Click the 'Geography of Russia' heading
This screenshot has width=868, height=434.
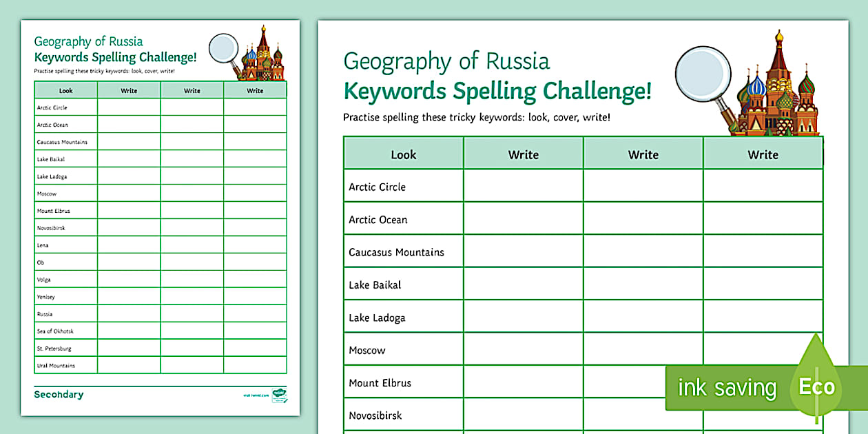coord(447,61)
